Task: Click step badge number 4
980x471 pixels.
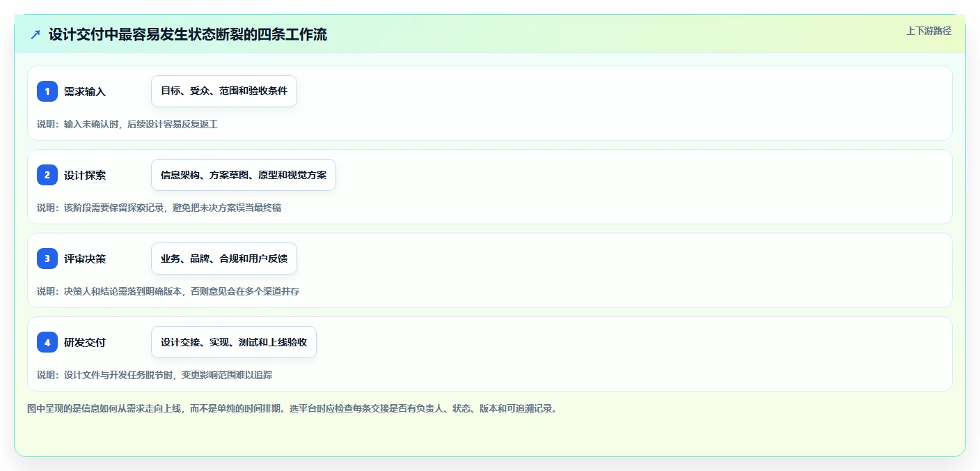Action: tap(47, 342)
